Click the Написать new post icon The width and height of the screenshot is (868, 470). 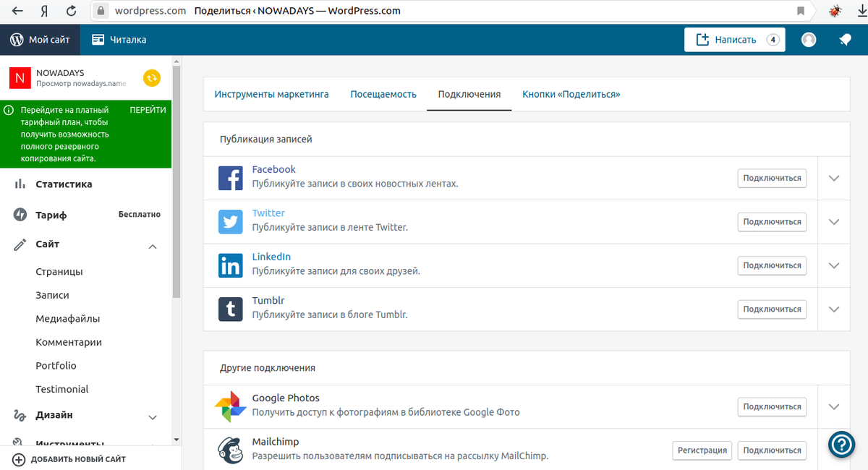click(702, 39)
